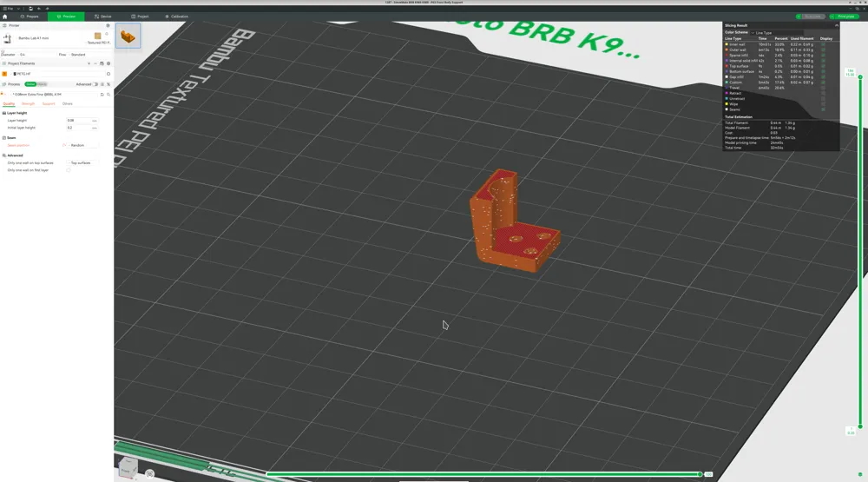Open the home screen icon
The height and width of the screenshot is (482, 868).
click(x=5, y=17)
